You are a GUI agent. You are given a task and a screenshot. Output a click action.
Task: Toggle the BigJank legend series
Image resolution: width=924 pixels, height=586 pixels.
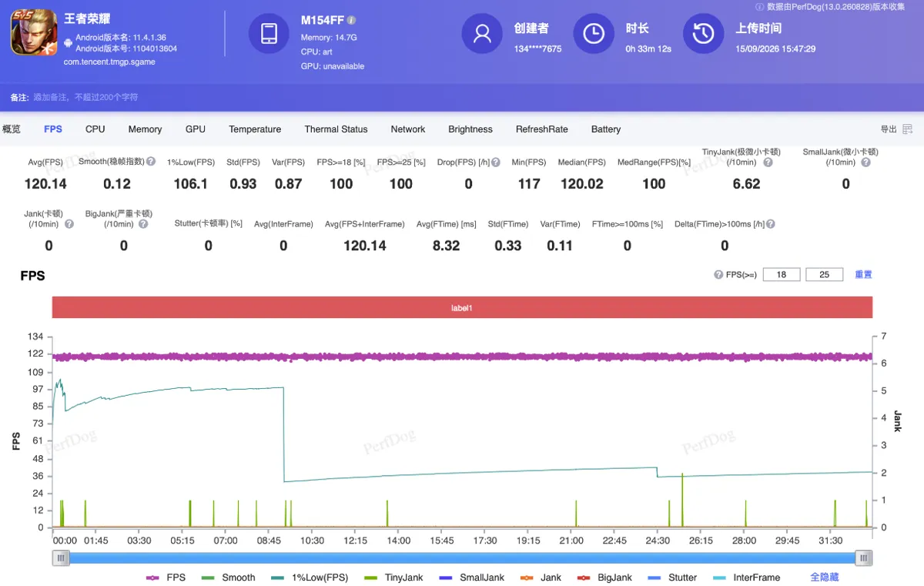coord(604,578)
